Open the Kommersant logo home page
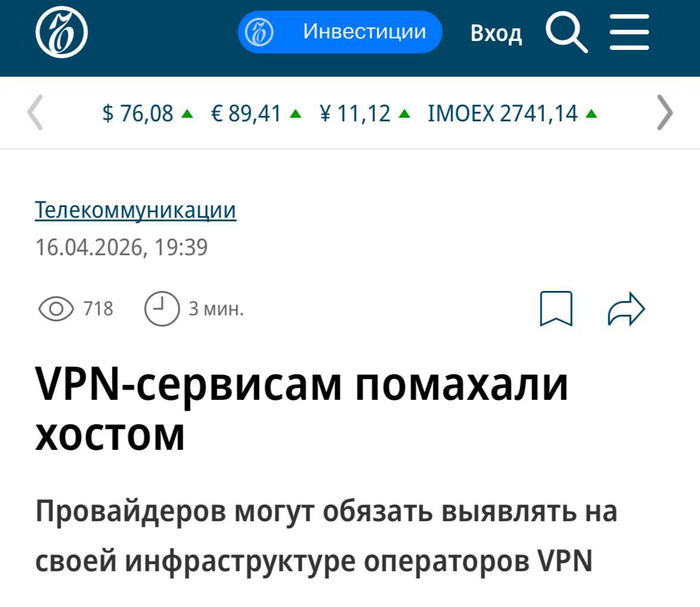Screen dimensions: 700x607 pyautogui.click(x=62, y=32)
